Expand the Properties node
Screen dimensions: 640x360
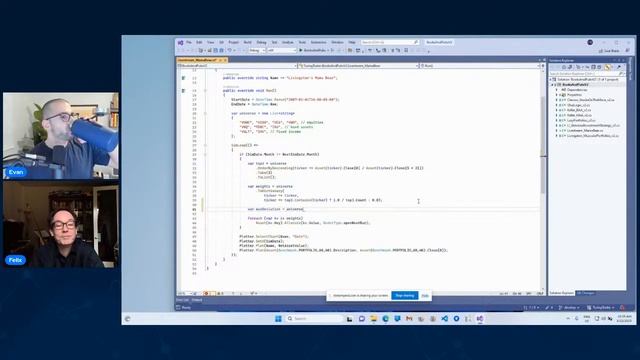coord(556,95)
